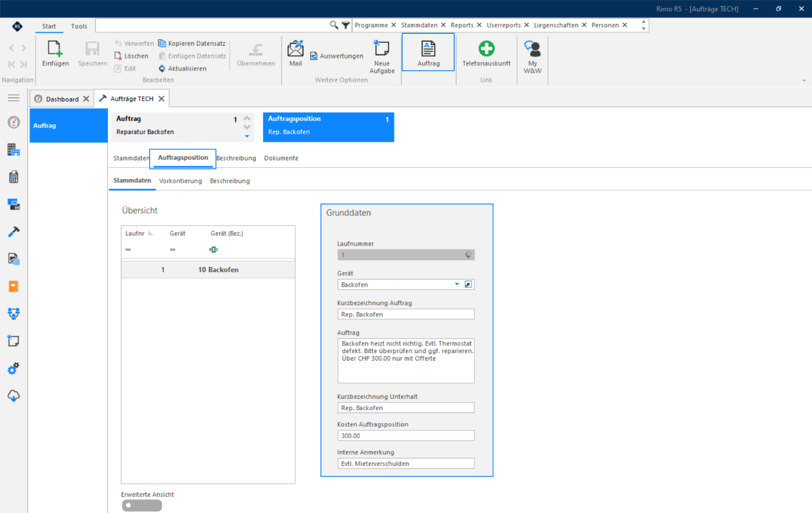
Task: Click the Einfügen document icon
Action: pos(55,49)
